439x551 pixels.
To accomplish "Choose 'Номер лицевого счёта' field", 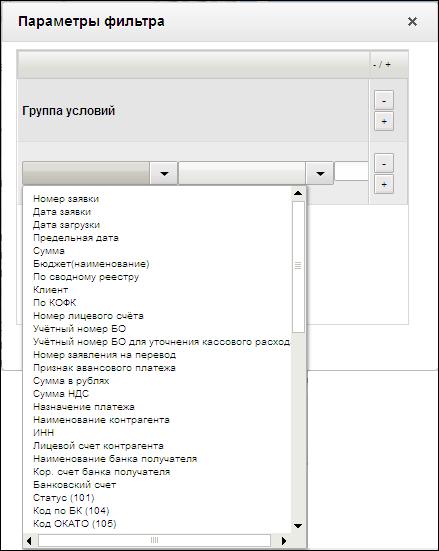I will pos(88,316).
